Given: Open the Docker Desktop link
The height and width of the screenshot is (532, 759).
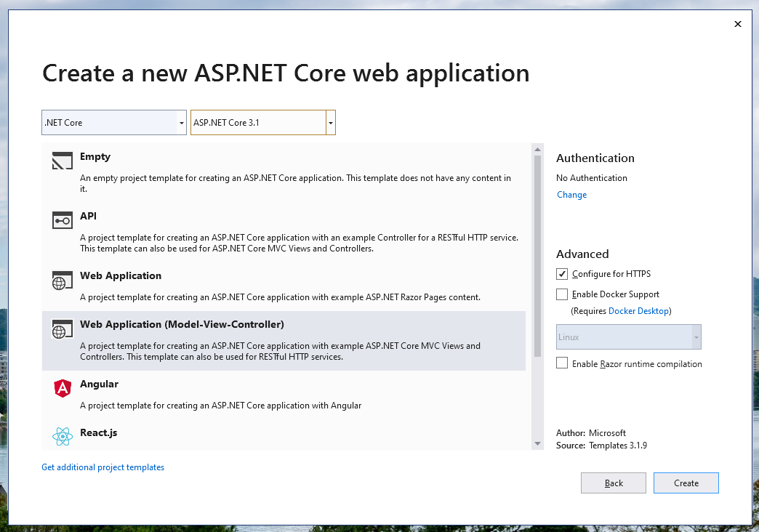Looking at the screenshot, I should tap(638, 311).
